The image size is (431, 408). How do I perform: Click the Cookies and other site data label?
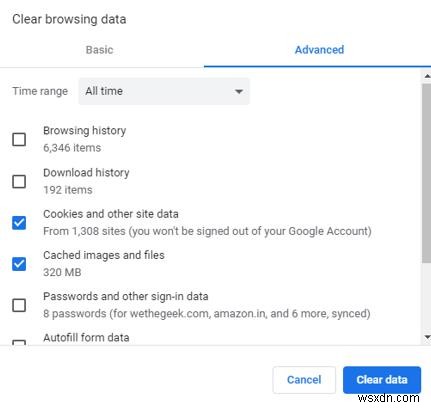pyautogui.click(x=111, y=214)
